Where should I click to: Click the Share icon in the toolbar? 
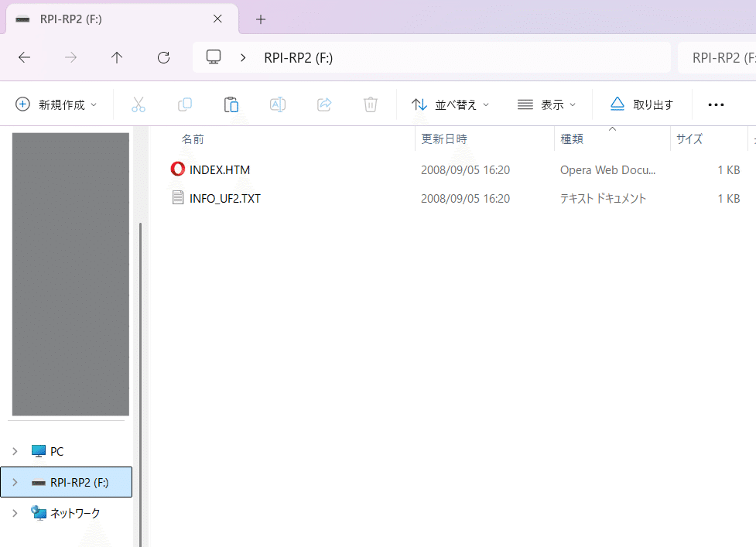tap(323, 104)
